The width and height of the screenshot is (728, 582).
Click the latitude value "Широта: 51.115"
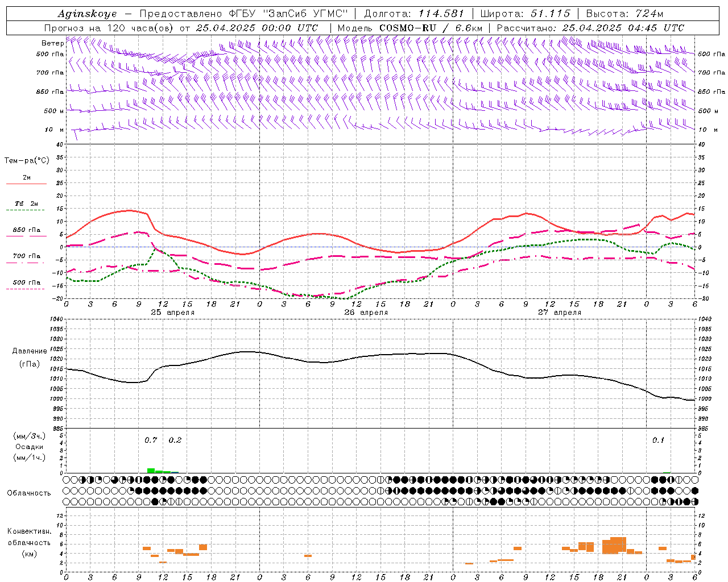coord(526,14)
